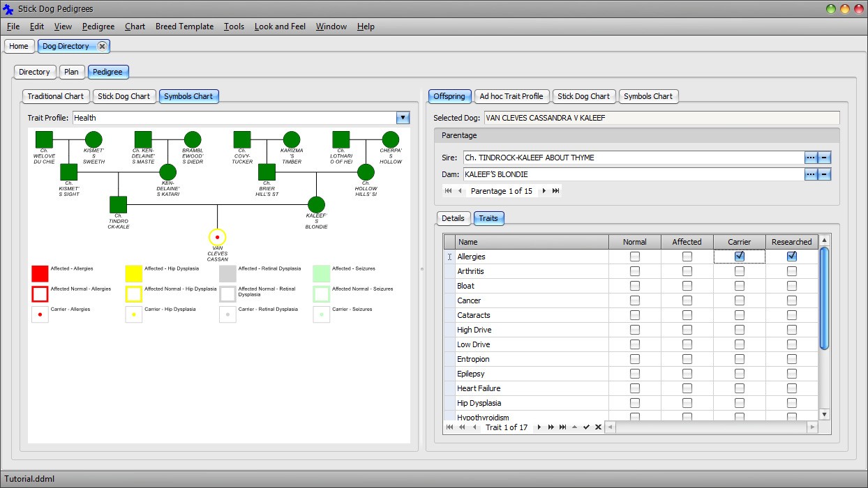Go to the next trait record
Viewport: 868px width, 488px height.
point(539,427)
